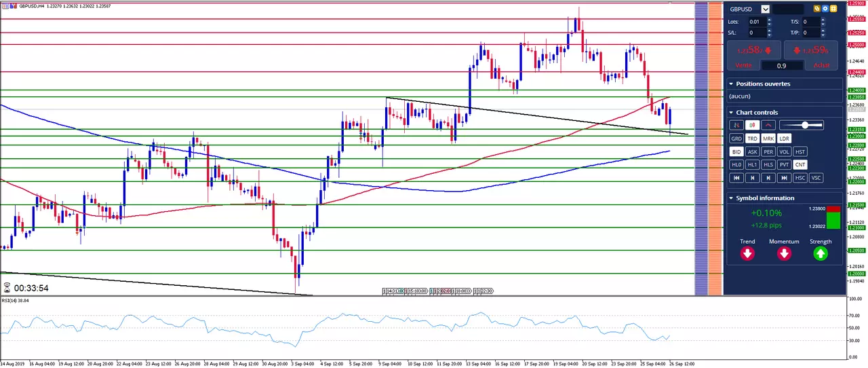The image size is (868, 368).
Task: Click the HSC horizontal scale button
Action: pyautogui.click(x=800, y=178)
